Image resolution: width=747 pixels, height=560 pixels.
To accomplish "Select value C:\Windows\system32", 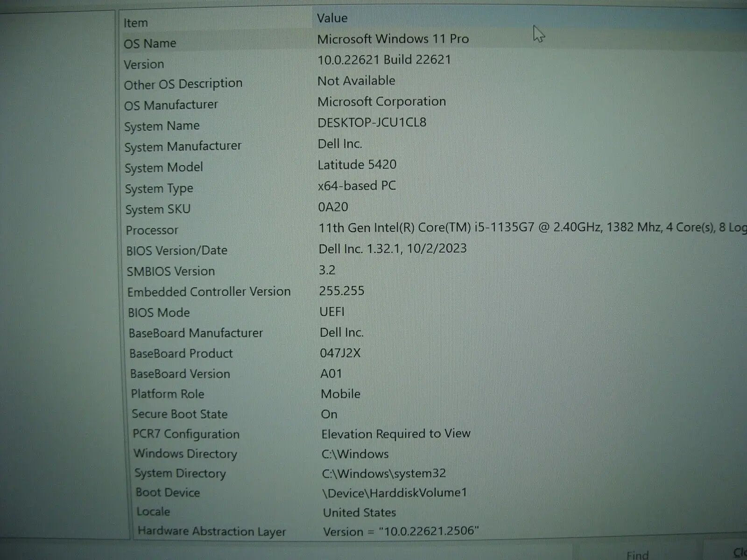I will click(384, 474).
